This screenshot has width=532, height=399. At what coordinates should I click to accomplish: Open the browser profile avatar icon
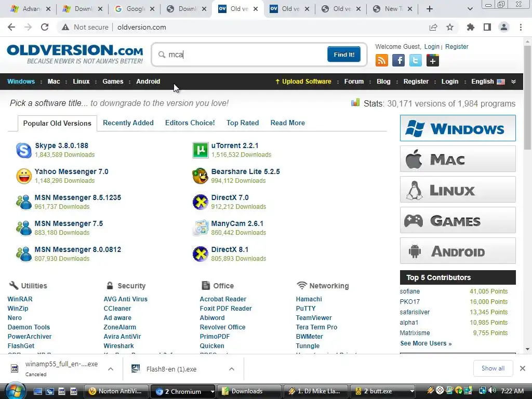pyautogui.click(x=504, y=27)
